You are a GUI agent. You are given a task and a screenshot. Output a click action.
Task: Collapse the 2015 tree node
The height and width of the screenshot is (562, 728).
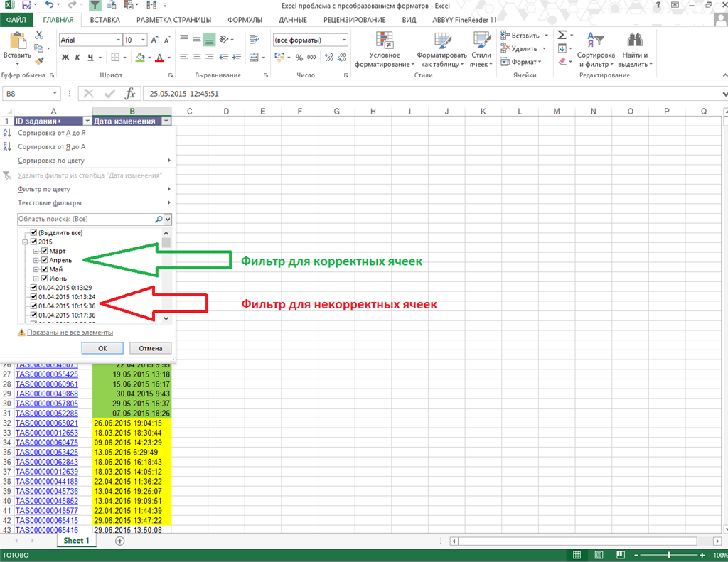coord(25,242)
